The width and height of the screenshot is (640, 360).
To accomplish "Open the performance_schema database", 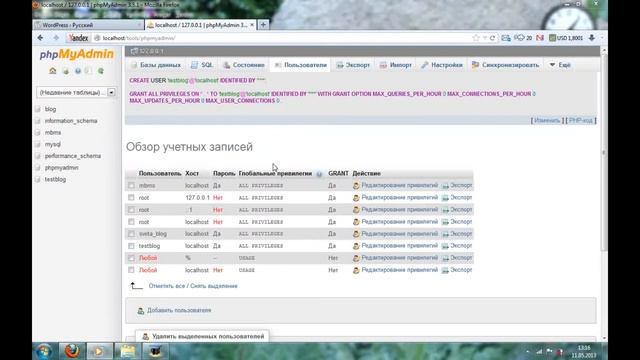I will 73,156.
